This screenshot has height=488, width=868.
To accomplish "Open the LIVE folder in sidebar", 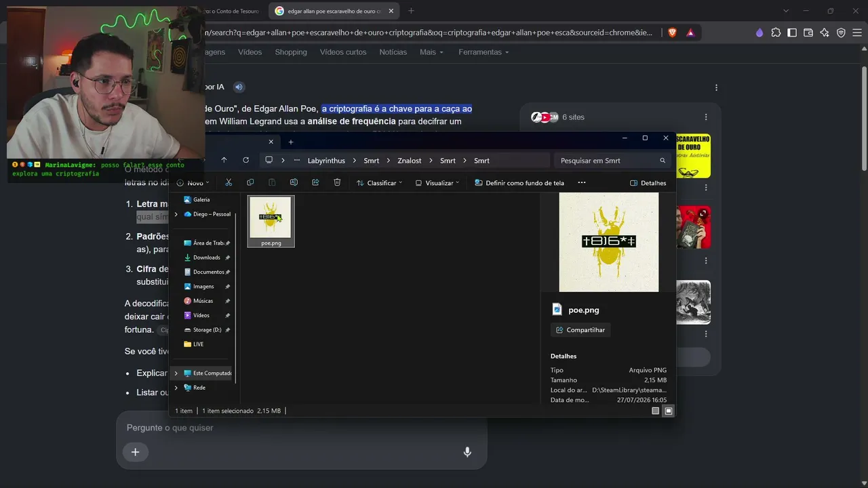I will tap(198, 344).
